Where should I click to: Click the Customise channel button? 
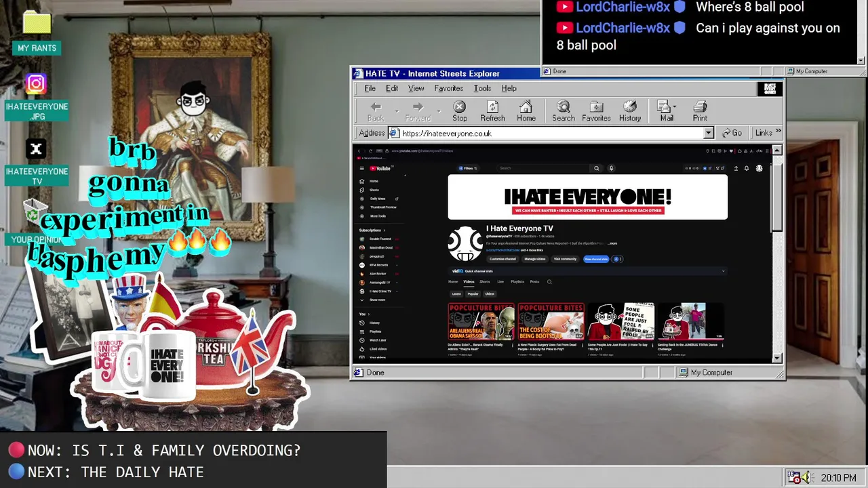click(x=502, y=259)
